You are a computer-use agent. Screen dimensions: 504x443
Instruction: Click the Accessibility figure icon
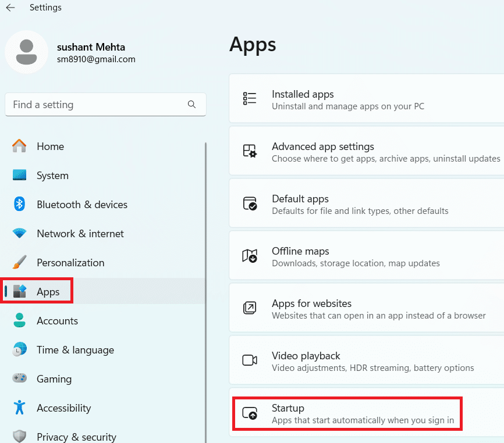click(20, 408)
